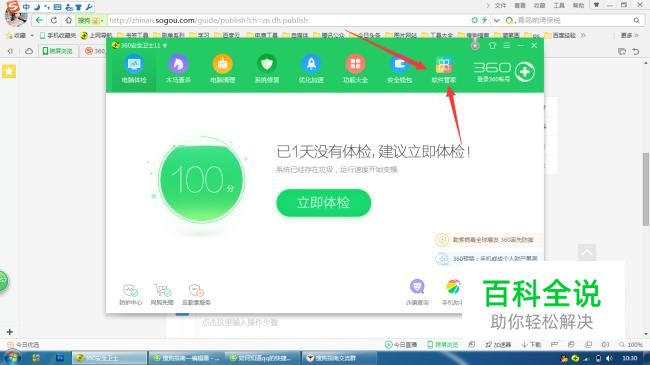The width and height of the screenshot is (650, 365).
Task: Click the browser back arrow
Action: [39, 20]
